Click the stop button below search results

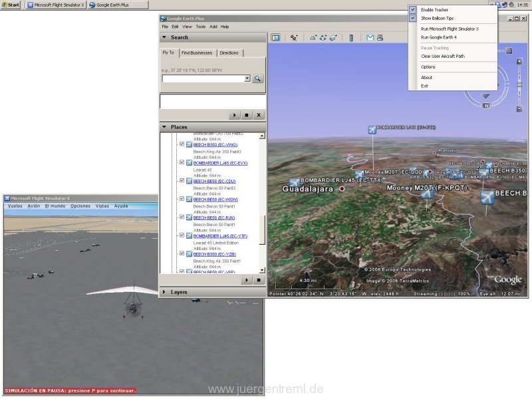(247, 115)
